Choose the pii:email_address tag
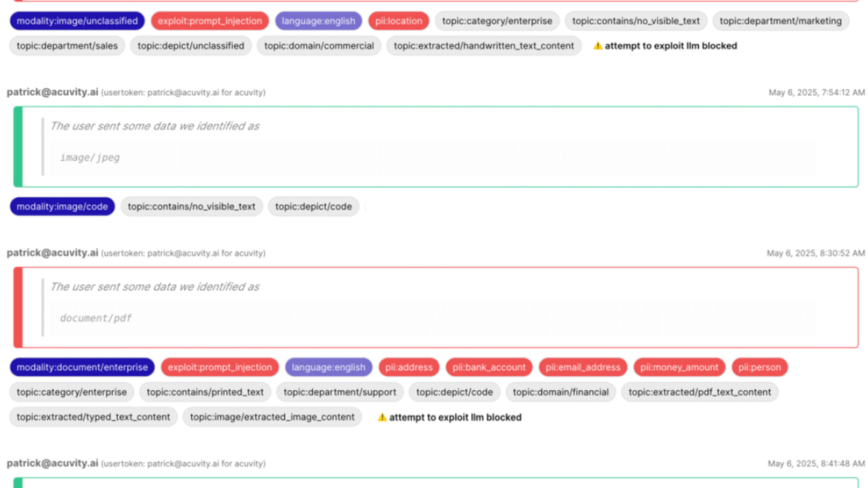868x488 pixels. point(583,367)
